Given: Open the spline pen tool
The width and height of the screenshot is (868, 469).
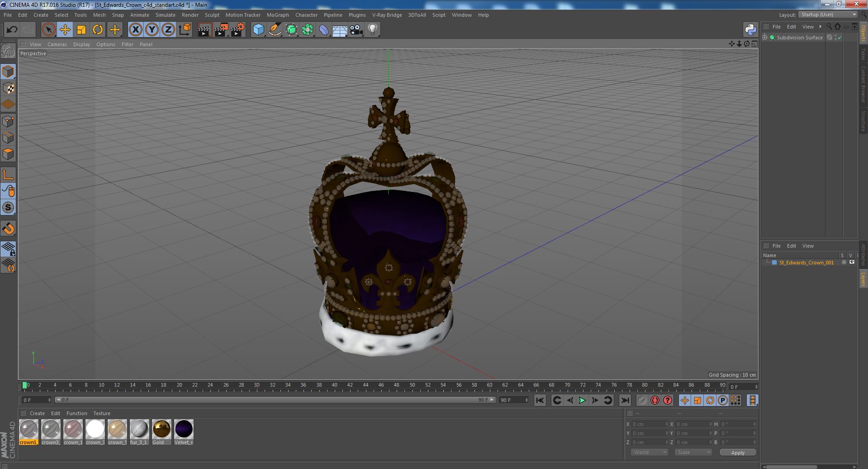Looking at the screenshot, I should point(275,30).
